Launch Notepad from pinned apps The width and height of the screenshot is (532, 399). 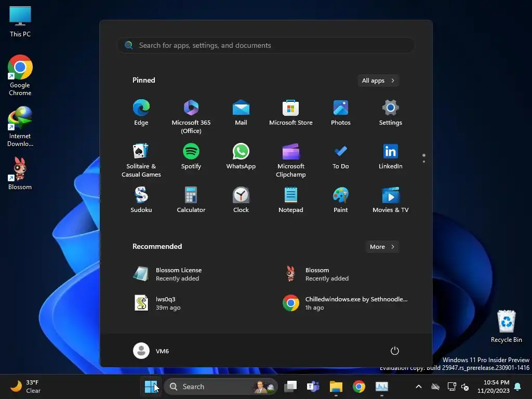click(291, 200)
